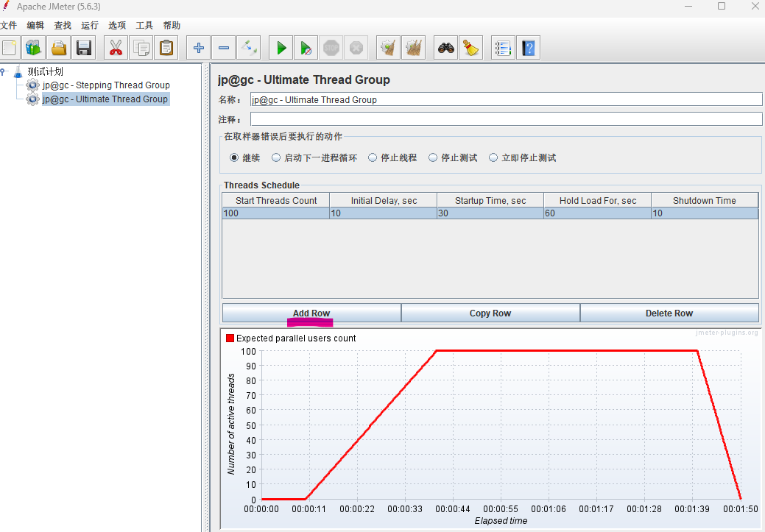The width and height of the screenshot is (765, 532).
Task: Click the Start Threads Count column header
Action: coord(276,200)
